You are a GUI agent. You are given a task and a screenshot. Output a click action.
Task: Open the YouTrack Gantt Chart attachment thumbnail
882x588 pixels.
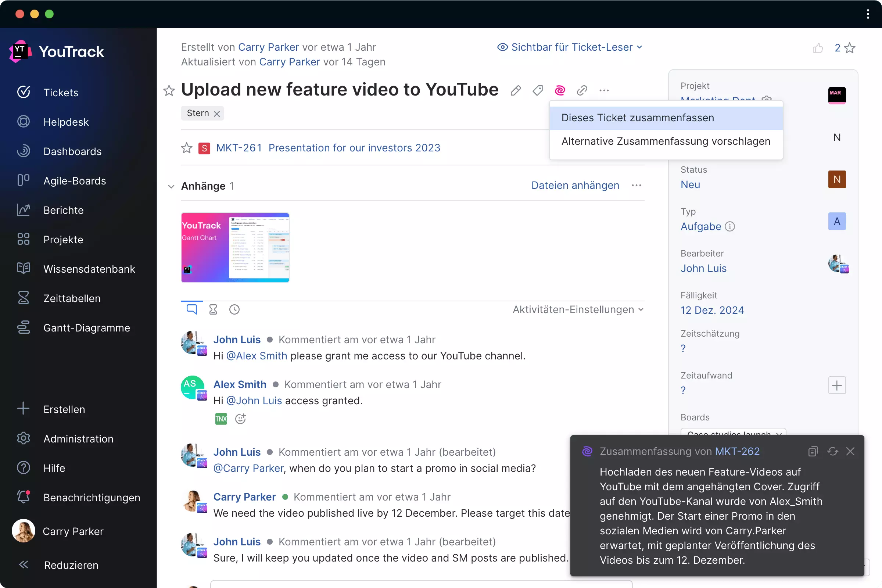(235, 247)
